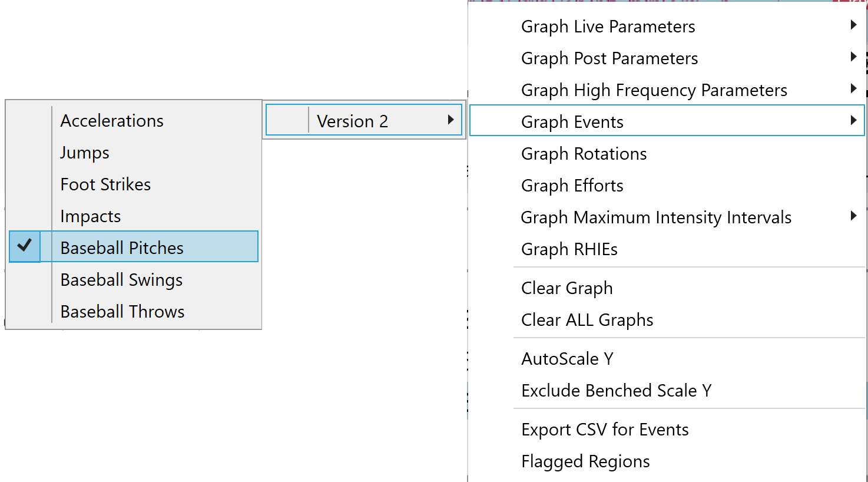
Task: Open Graph High Frequency Parameters submenu
Action: 654,90
